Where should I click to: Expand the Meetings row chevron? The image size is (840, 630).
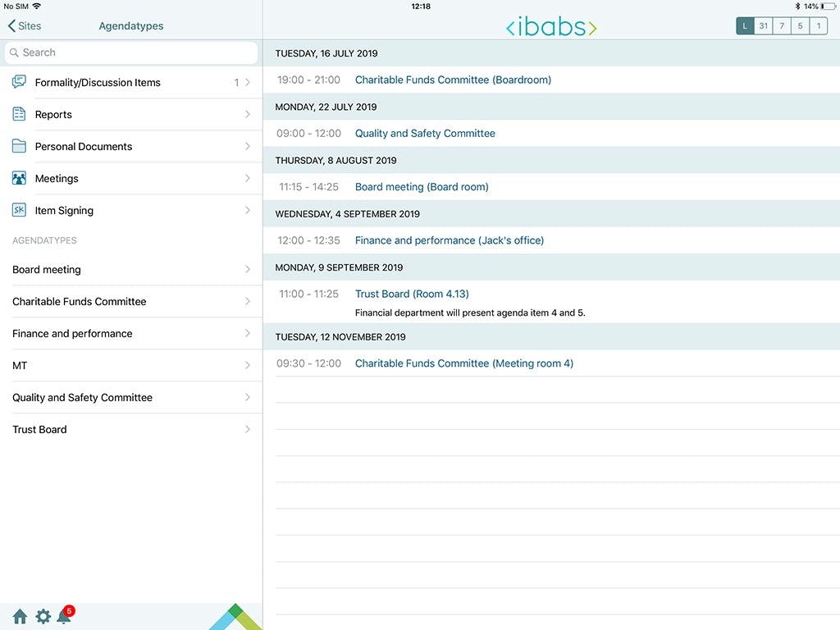[x=248, y=178]
